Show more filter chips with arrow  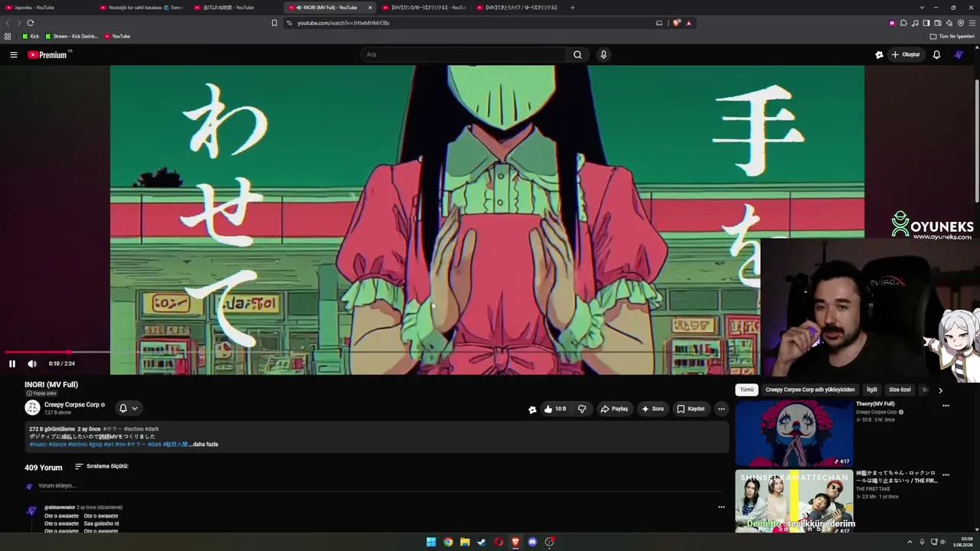pos(940,390)
